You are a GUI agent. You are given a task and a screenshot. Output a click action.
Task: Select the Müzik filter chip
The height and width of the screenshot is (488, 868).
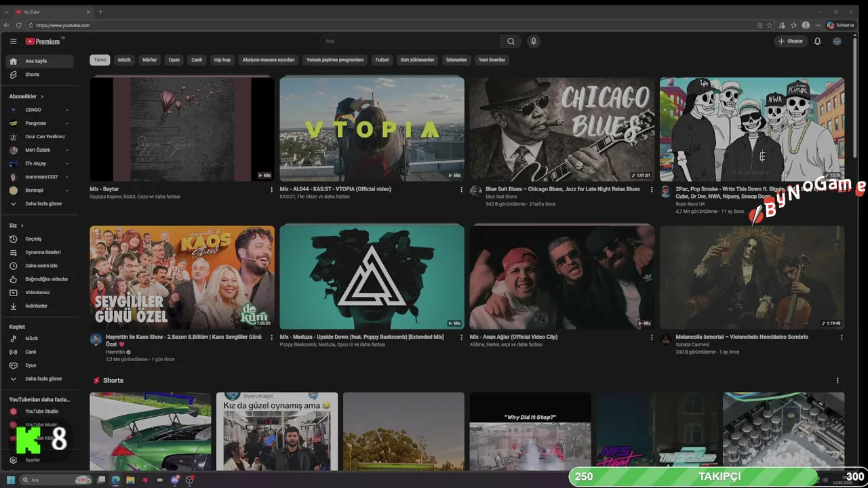[124, 60]
